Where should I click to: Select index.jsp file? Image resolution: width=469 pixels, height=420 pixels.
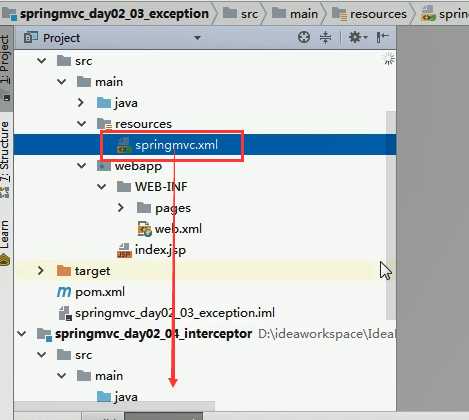160,250
